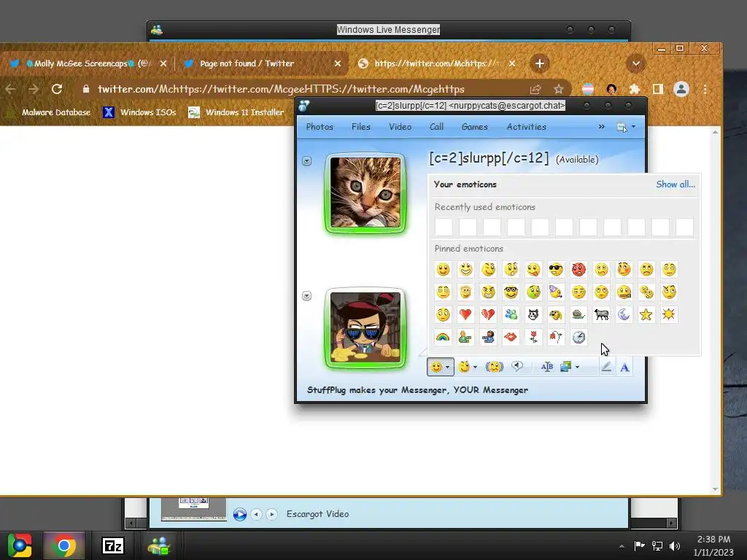Image resolution: width=747 pixels, height=560 pixels.
Task: Open the Call menu in chat window
Action: [436, 127]
